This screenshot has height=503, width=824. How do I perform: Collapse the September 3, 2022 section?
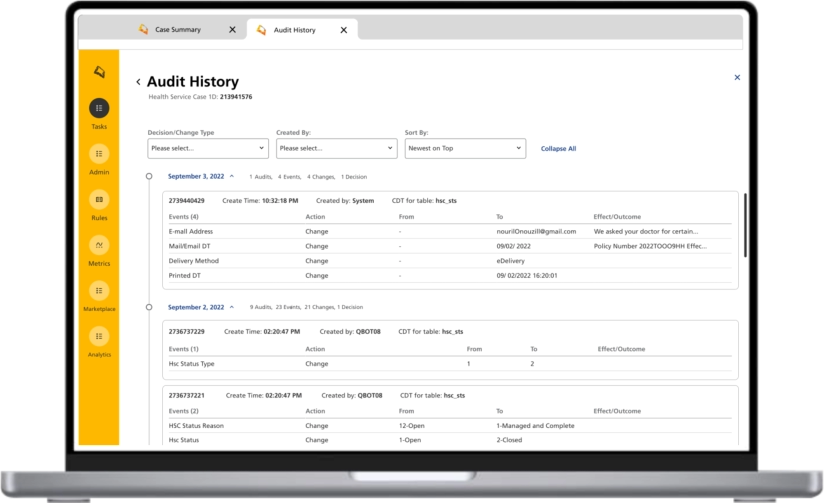[232, 176]
